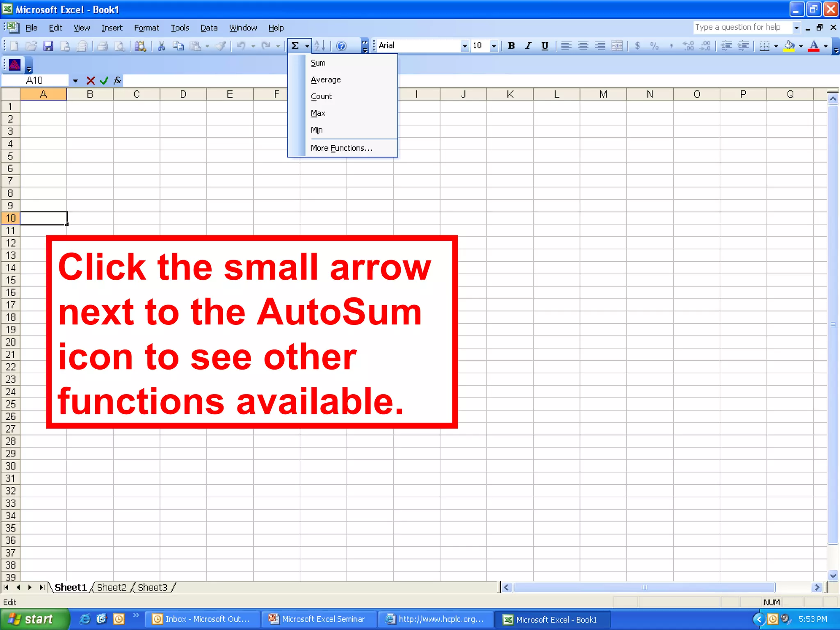Click the Save floppy disk icon
Viewport: 840px width, 630px height.
click(48, 46)
